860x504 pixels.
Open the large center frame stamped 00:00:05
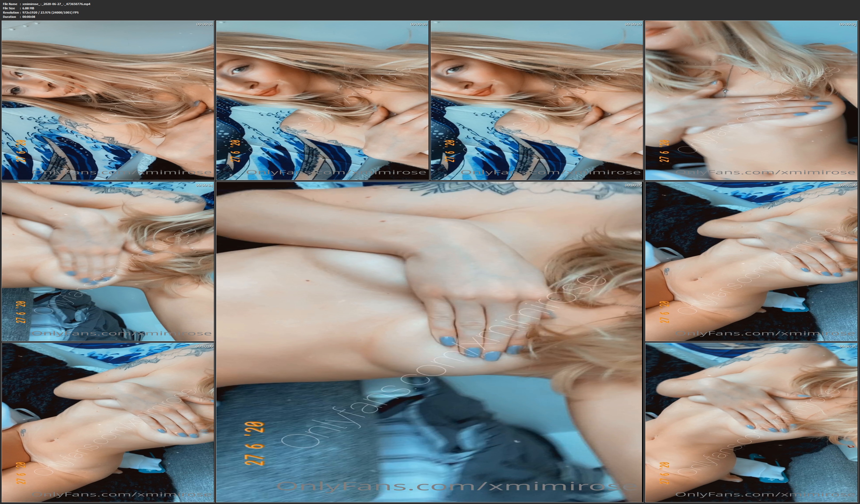(x=430, y=342)
